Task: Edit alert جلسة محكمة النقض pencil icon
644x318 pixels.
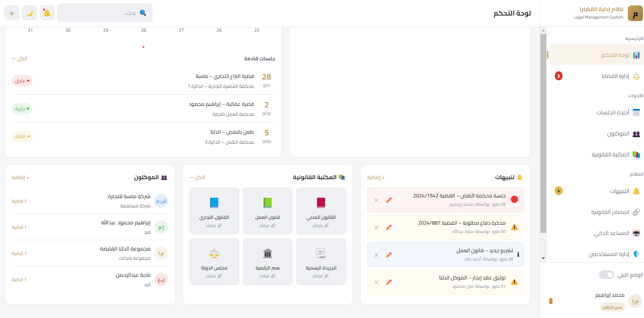Action: pyautogui.click(x=389, y=200)
